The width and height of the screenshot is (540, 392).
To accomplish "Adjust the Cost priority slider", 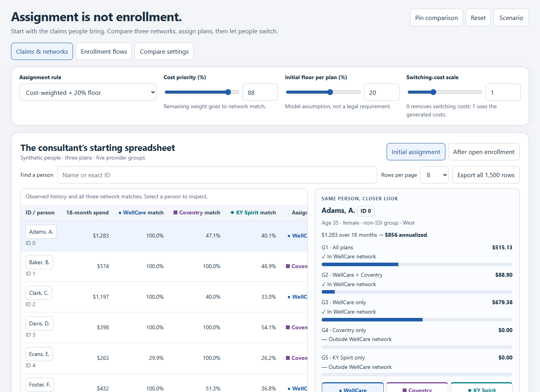I will click(x=202, y=92).
